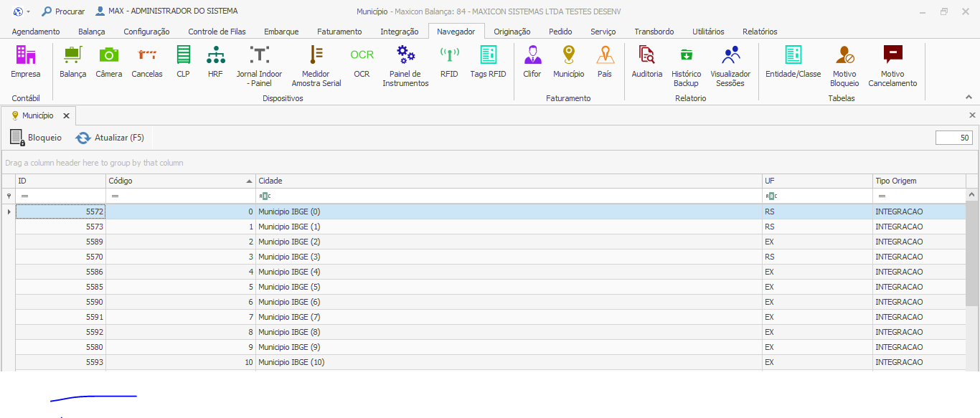Viewport: 980px width, 418px height.
Task: Switch to the Transbordo ribbon tab
Action: (x=654, y=32)
